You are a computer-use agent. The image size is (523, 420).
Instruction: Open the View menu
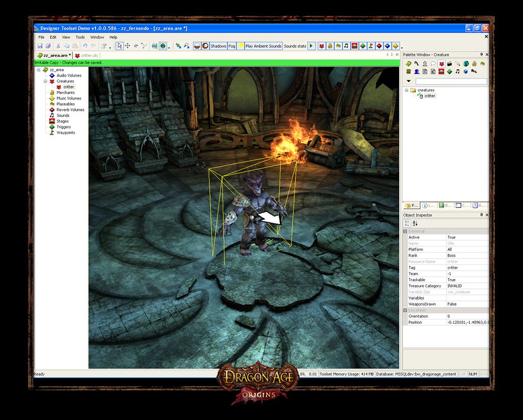(66, 37)
